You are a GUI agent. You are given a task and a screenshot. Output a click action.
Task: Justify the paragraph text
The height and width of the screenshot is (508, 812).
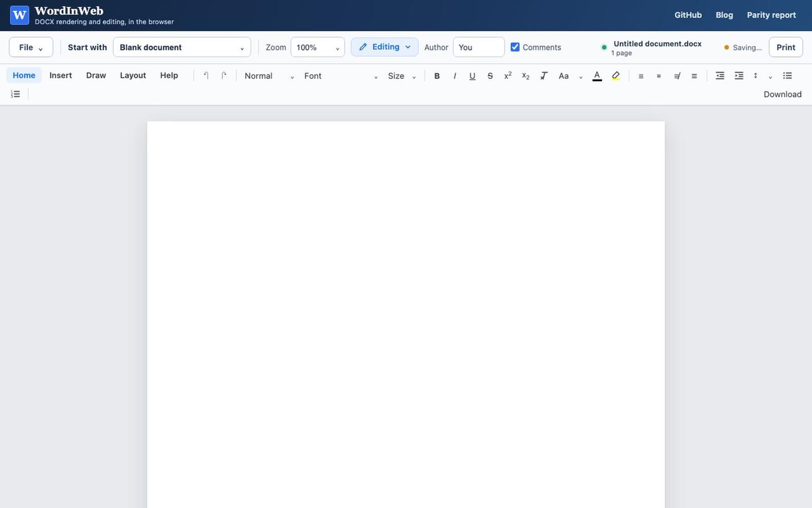(x=694, y=75)
